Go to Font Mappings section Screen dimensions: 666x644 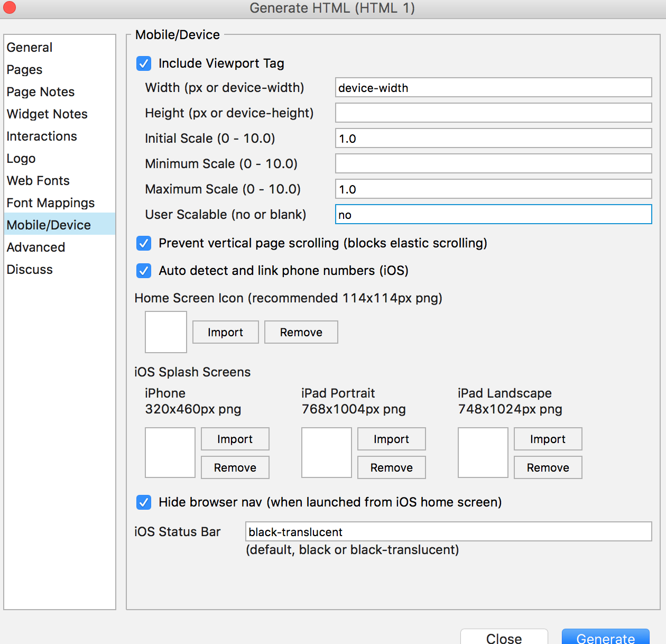[x=51, y=203]
